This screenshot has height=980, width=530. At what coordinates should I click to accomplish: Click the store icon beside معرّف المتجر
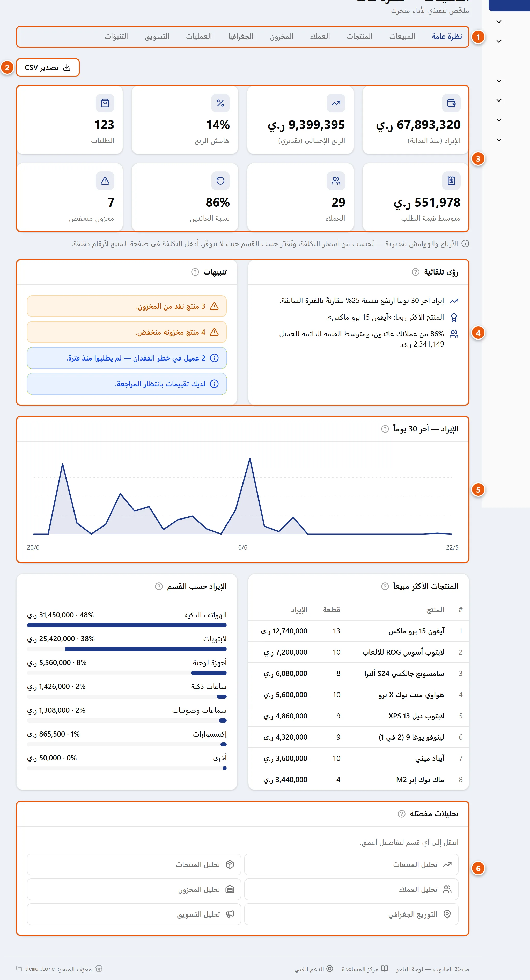coord(99,969)
